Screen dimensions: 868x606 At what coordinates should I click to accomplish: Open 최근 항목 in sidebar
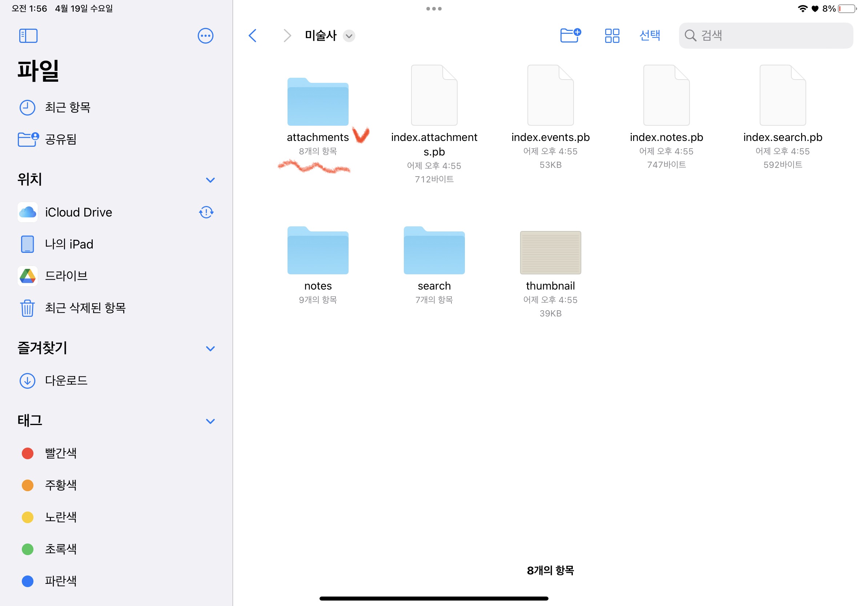(x=67, y=108)
